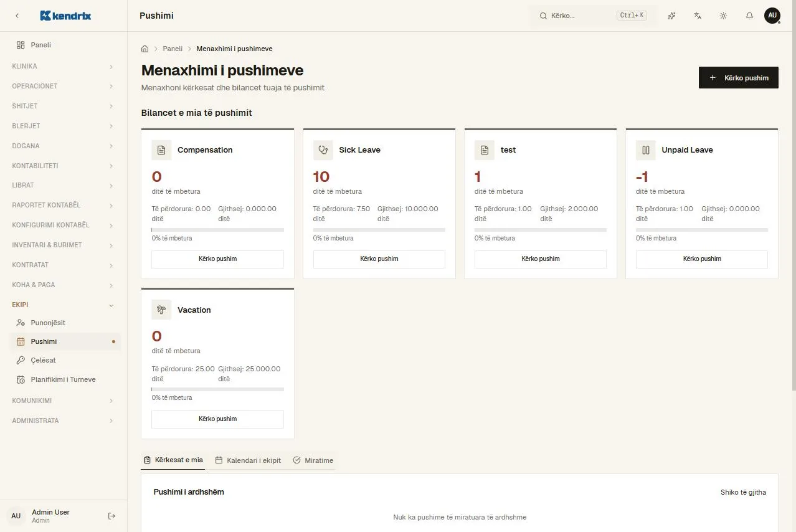The width and height of the screenshot is (796, 532).
Task: Open the language translation icon
Action: 698,16
